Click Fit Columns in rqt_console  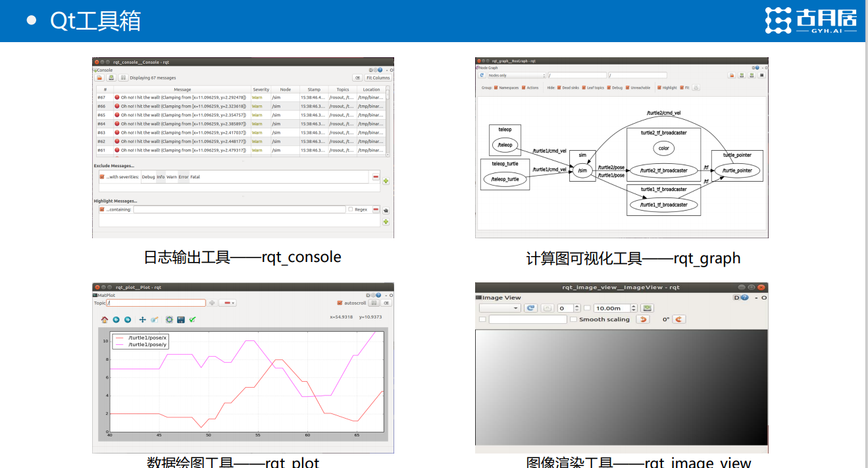(x=378, y=78)
